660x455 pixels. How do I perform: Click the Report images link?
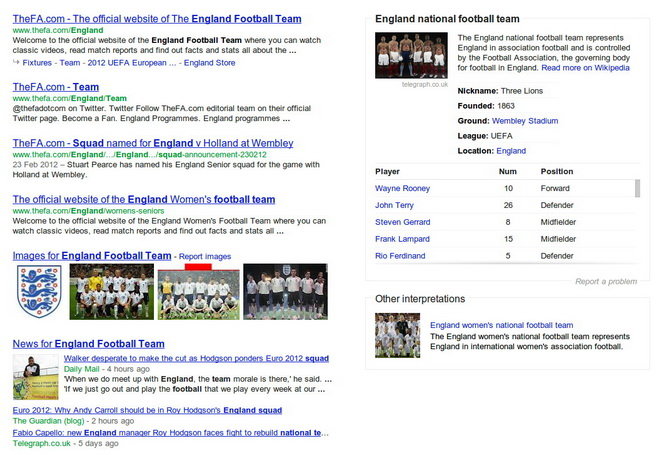(x=205, y=256)
